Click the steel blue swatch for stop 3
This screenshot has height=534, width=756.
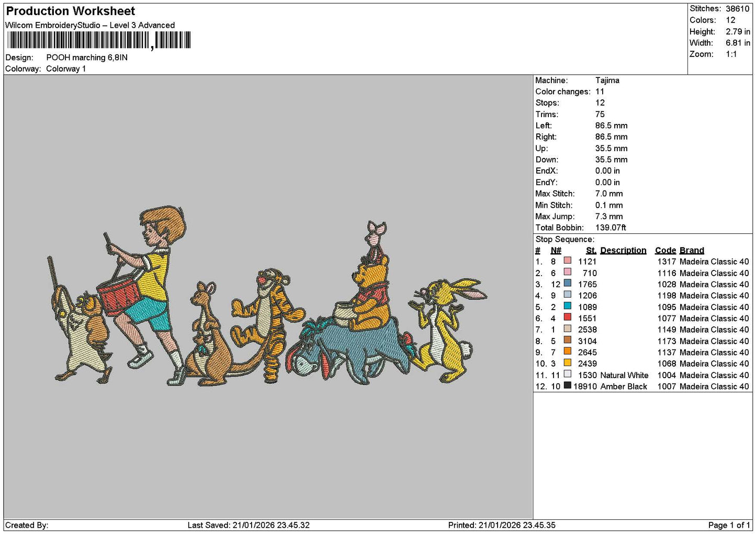point(568,283)
